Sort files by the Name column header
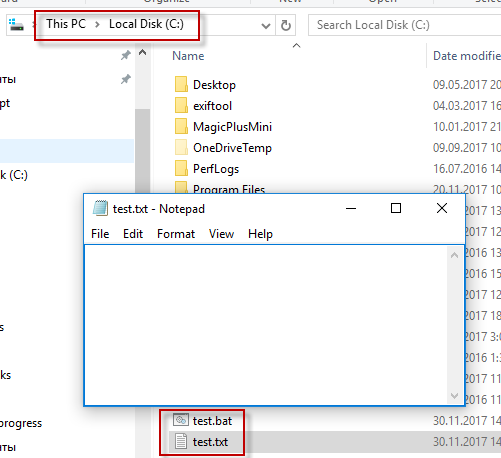This screenshot has width=501, height=458. tap(188, 56)
